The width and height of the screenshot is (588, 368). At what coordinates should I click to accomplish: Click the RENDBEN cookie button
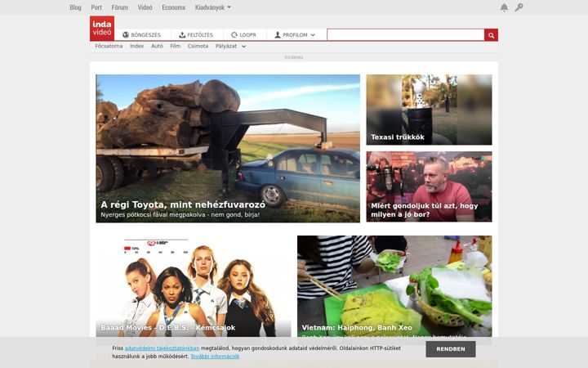(451, 349)
